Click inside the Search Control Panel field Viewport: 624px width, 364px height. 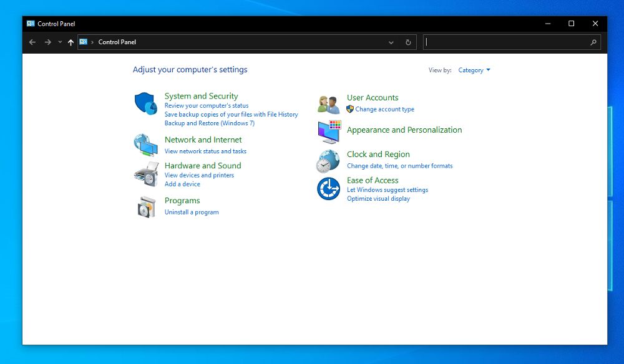click(505, 42)
